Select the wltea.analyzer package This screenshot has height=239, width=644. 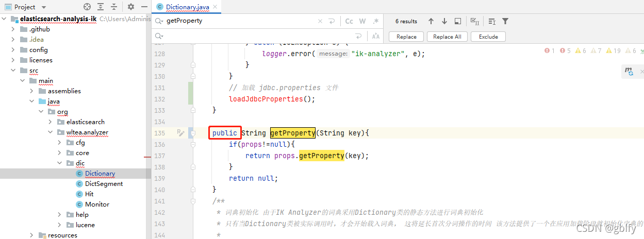pos(87,132)
